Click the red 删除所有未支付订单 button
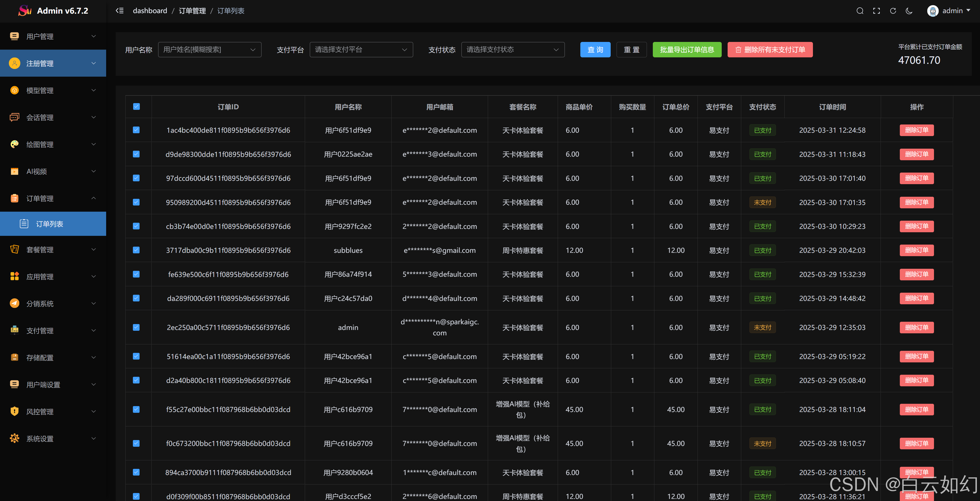 tap(770, 49)
